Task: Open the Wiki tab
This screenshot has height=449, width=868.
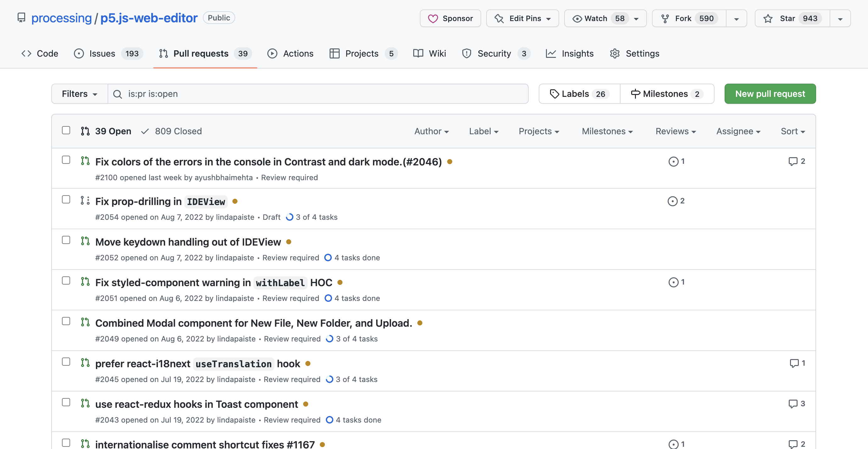Action: click(x=430, y=53)
